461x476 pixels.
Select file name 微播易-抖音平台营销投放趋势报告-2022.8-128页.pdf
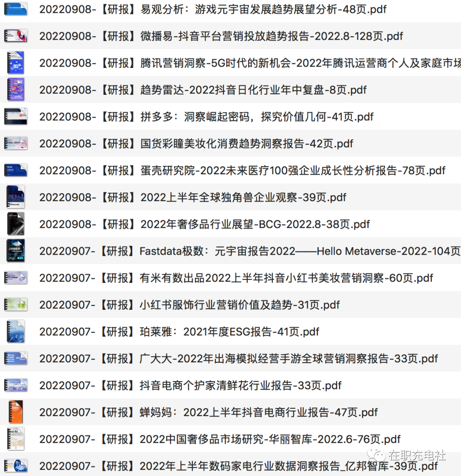221,36
